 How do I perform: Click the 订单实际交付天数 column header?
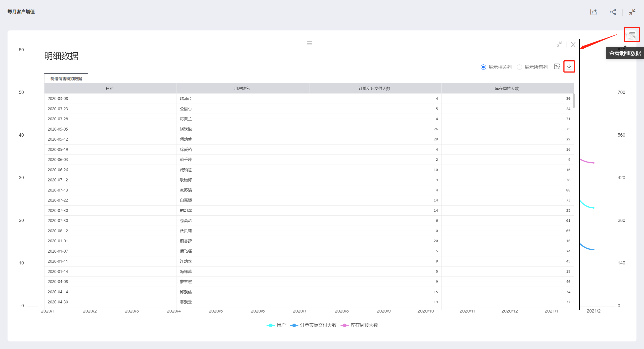[374, 89]
